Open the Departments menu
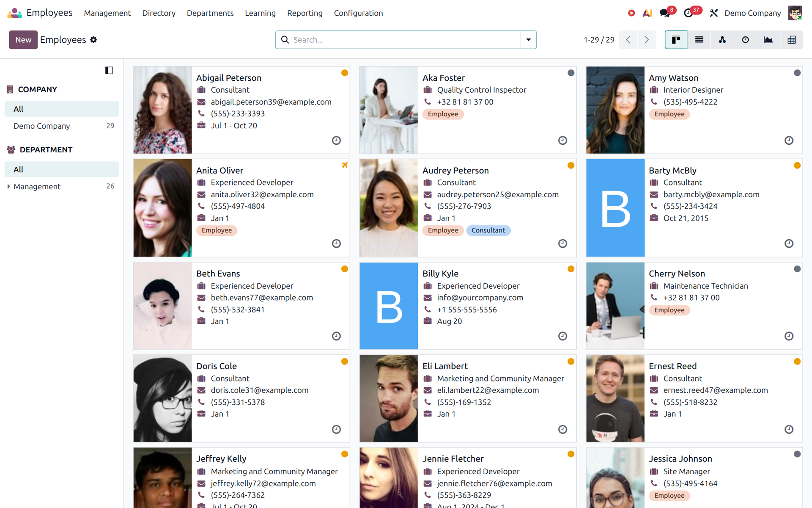Image resolution: width=812 pixels, height=508 pixels. pos(210,13)
